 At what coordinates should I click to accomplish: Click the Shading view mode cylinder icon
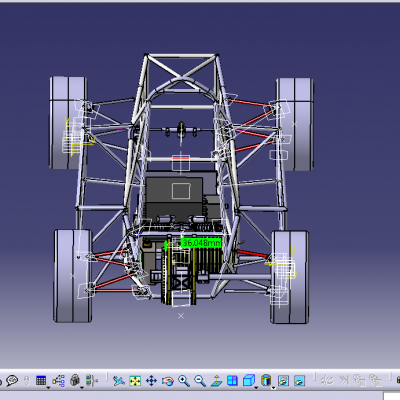(266, 380)
